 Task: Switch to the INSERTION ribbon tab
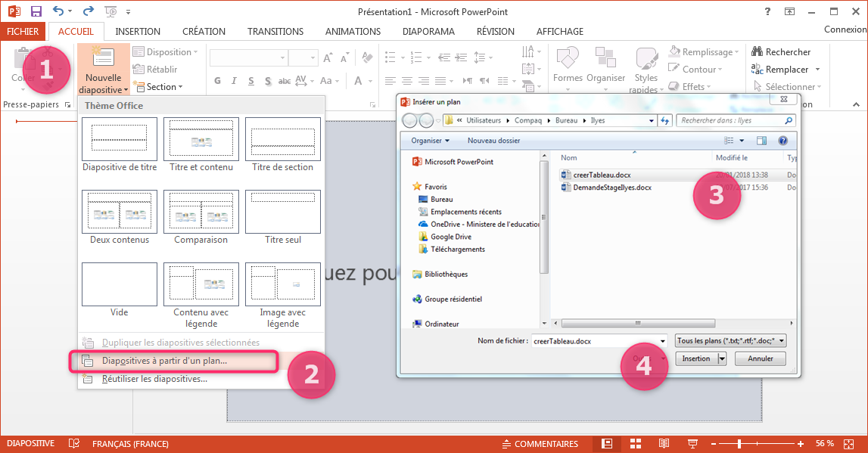[x=138, y=31]
